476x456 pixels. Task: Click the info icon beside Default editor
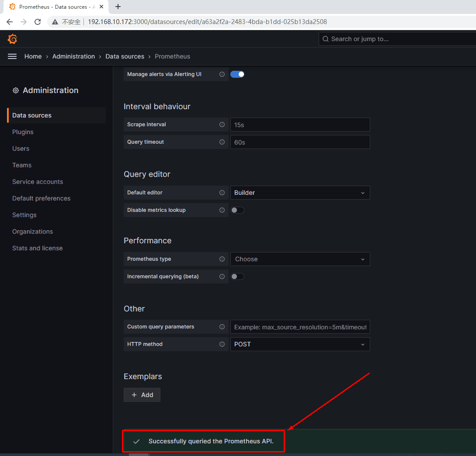coord(222,193)
